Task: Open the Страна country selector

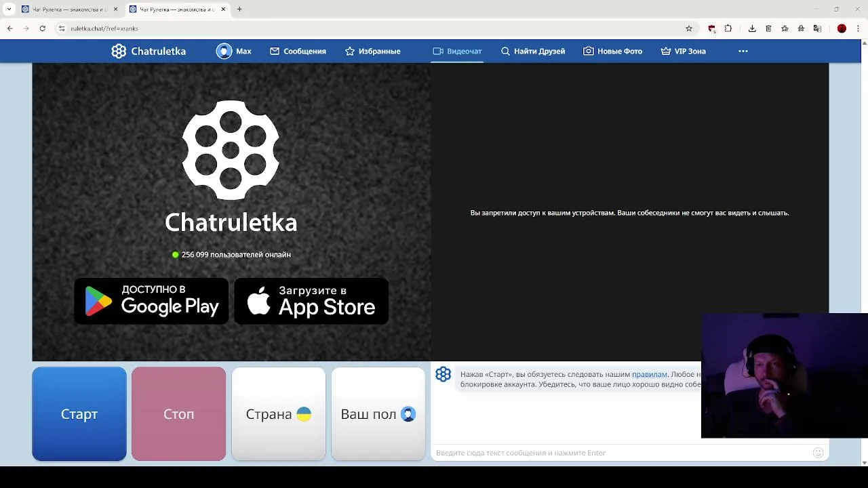Action: click(279, 414)
